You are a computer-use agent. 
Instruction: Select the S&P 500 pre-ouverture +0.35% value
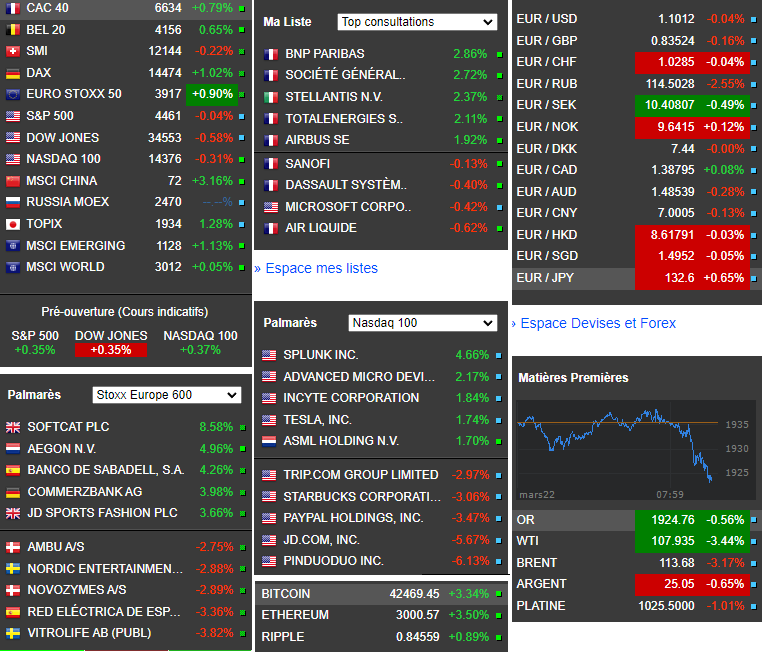[35, 350]
